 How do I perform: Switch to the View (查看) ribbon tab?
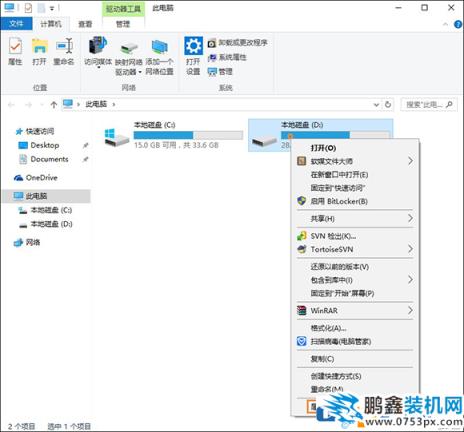coord(85,24)
